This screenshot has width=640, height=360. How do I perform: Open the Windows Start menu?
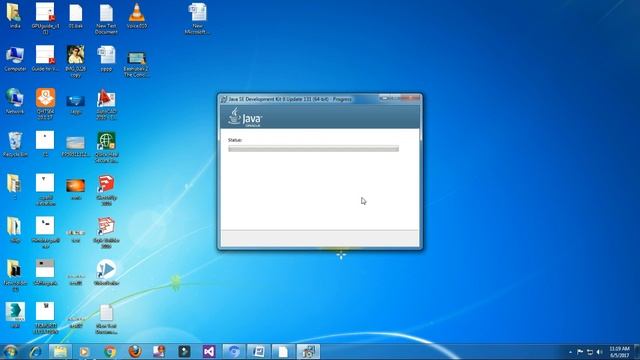pyautogui.click(x=10, y=351)
